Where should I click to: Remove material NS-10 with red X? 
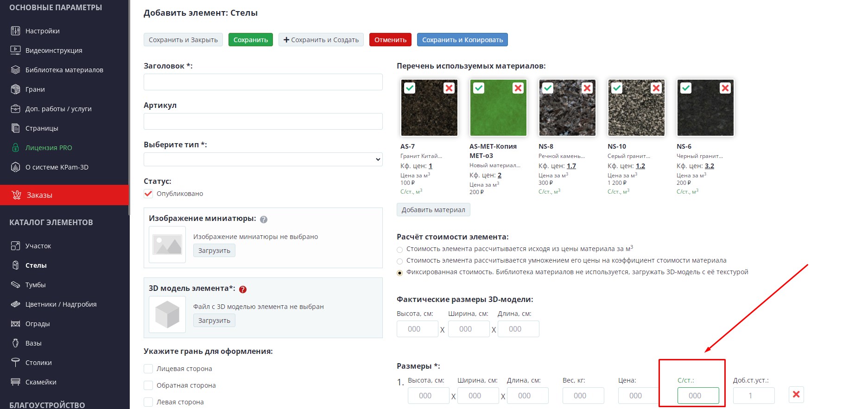pos(656,88)
